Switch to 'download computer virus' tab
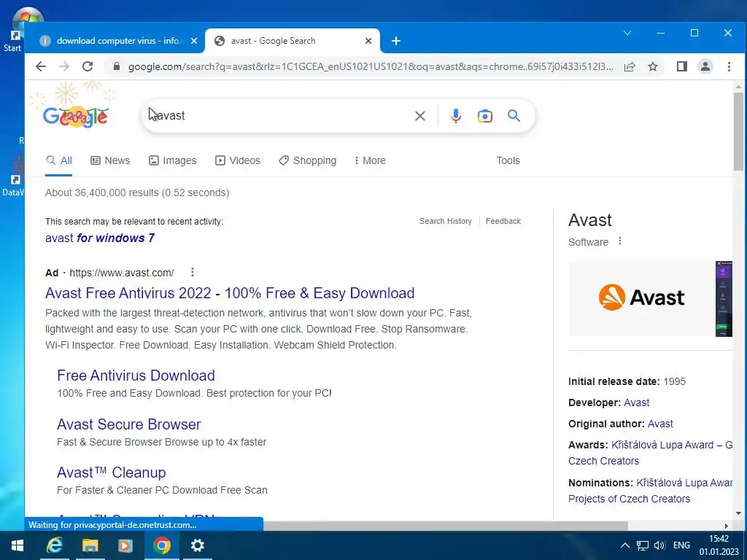This screenshot has height=560, width=747. click(118, 41)
